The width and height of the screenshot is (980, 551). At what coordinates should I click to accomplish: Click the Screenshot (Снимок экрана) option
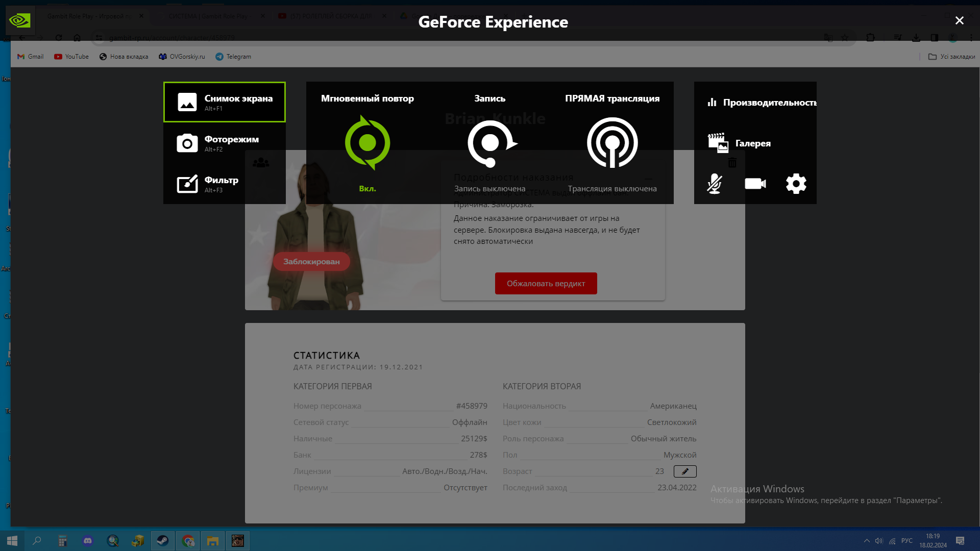pyautogui.click(x=224, y=102)
